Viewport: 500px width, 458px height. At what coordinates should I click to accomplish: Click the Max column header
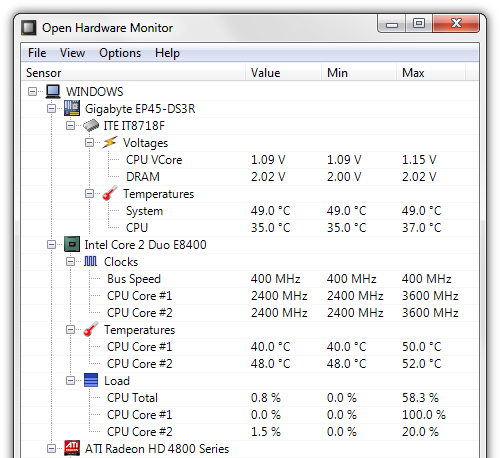coord(431,73)
